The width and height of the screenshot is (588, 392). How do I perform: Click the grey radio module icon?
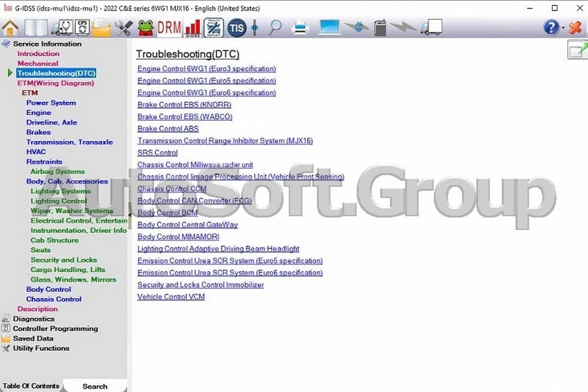click(x=380, y=27)
